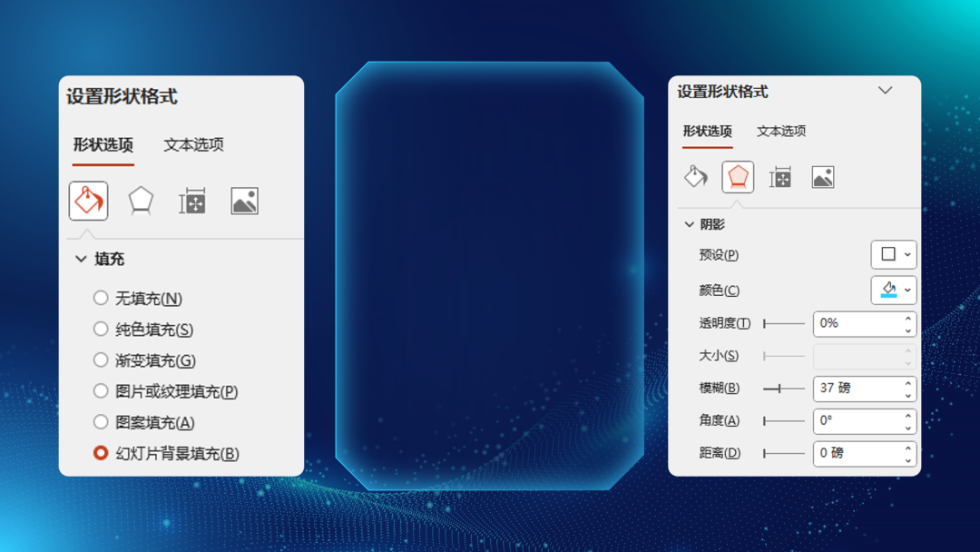Increase 距离 with up spinner arrow

pyautogui.click(x=908, y=448)
